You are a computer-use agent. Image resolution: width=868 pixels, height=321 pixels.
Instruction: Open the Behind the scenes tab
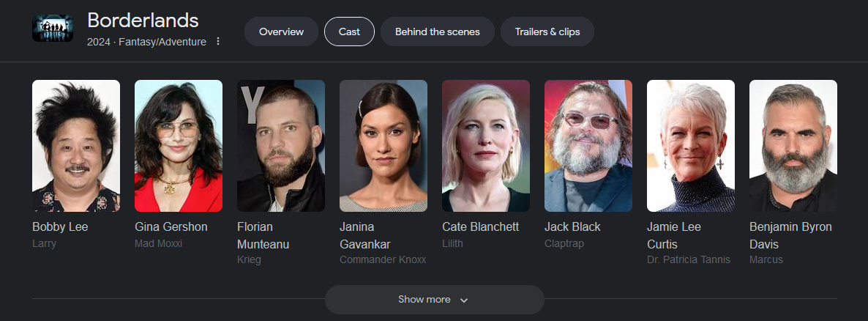click(x=438, y=32)
